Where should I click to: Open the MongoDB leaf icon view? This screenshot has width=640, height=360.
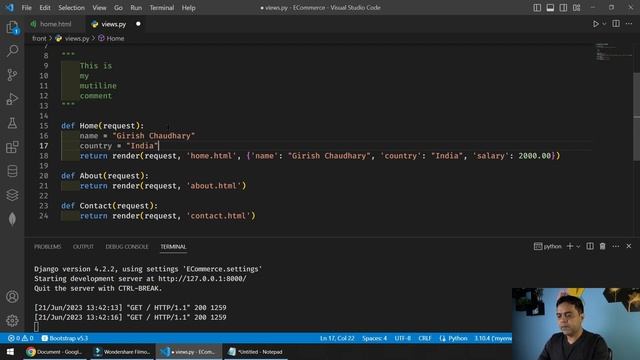[12, 219]
